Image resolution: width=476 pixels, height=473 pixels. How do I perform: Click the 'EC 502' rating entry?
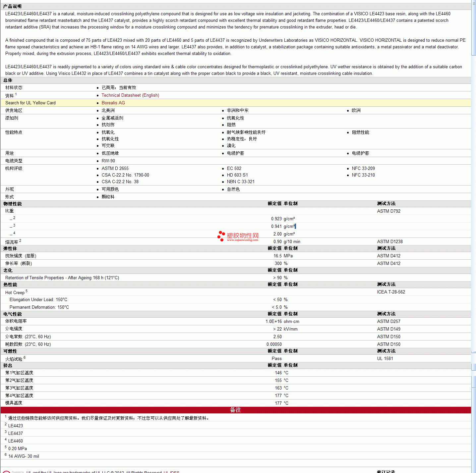point(234,168)
